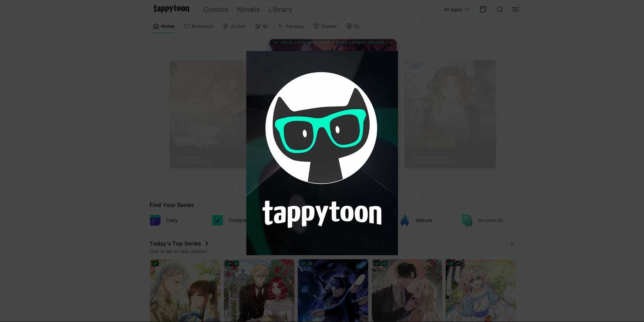Open the Comics section
Image resolution: width=644 pixels, height=322 pixels.
click(x=215, y=9)
